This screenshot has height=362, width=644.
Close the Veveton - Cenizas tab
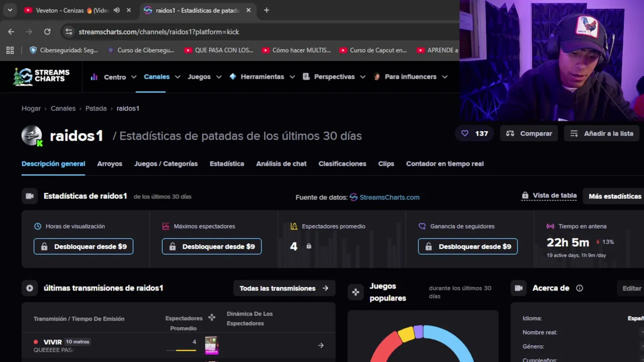click(129, 10)
